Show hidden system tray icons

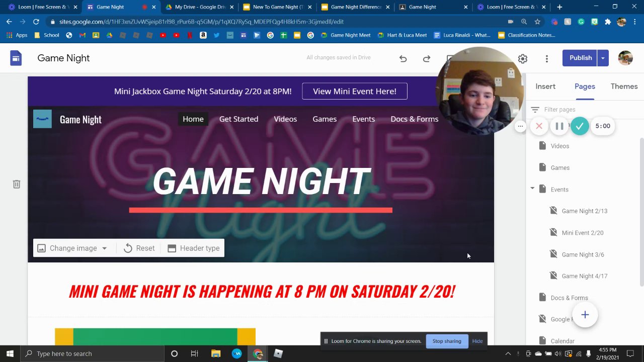[508, 353]
